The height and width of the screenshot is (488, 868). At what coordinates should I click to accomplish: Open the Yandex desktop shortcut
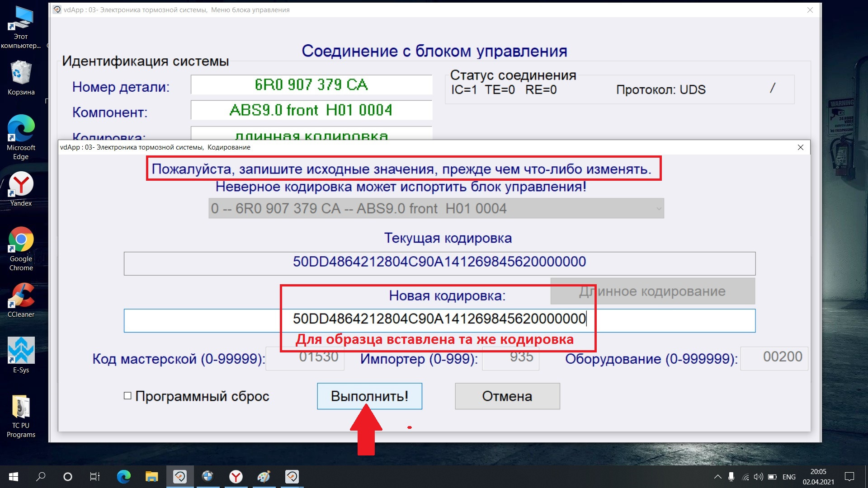21,189
